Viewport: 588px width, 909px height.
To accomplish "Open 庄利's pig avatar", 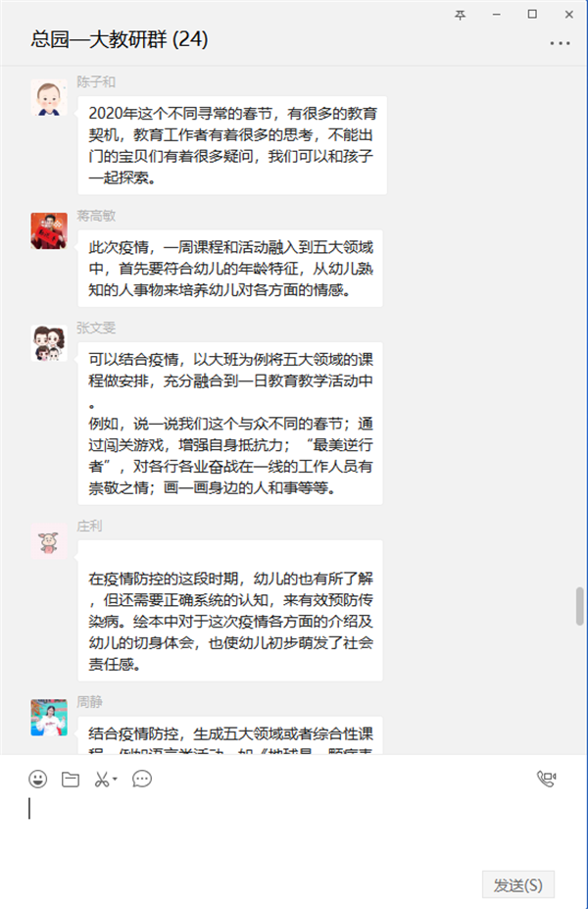I will click(49, 541).
